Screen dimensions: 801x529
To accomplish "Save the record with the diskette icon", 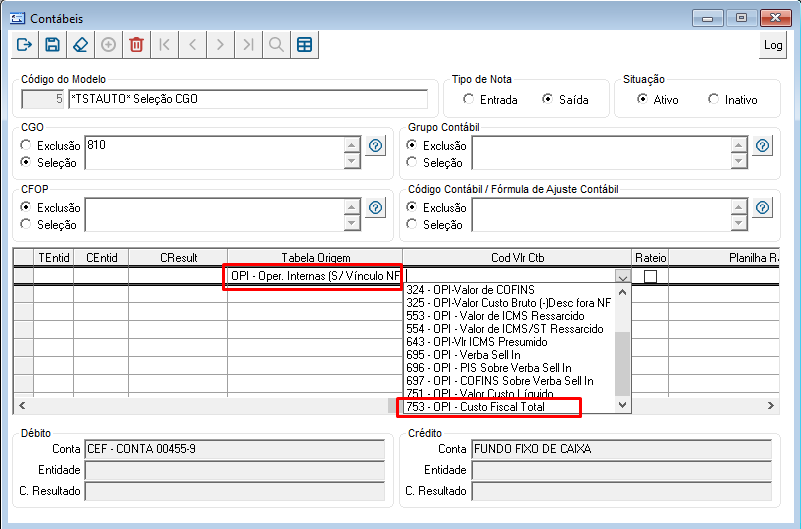I will [x=52, y=45].
